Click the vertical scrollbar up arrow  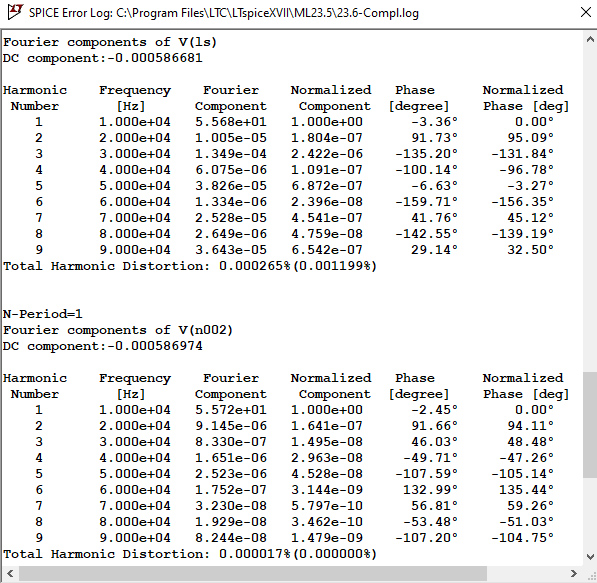590,39
